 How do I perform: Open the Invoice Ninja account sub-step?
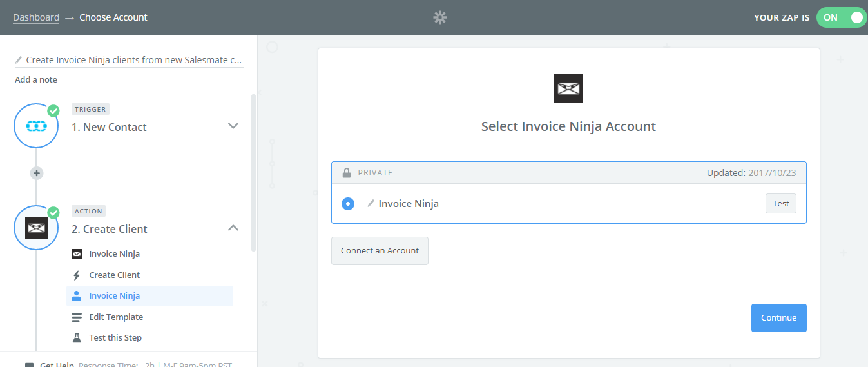tap(149, 296)
